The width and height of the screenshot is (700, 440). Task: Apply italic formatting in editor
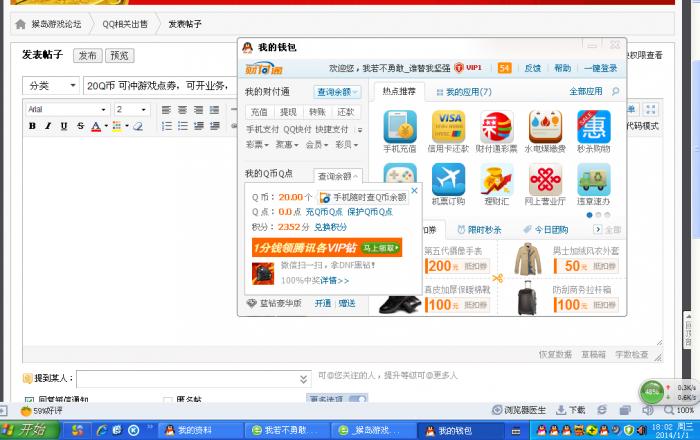click(x=48, y=126)
